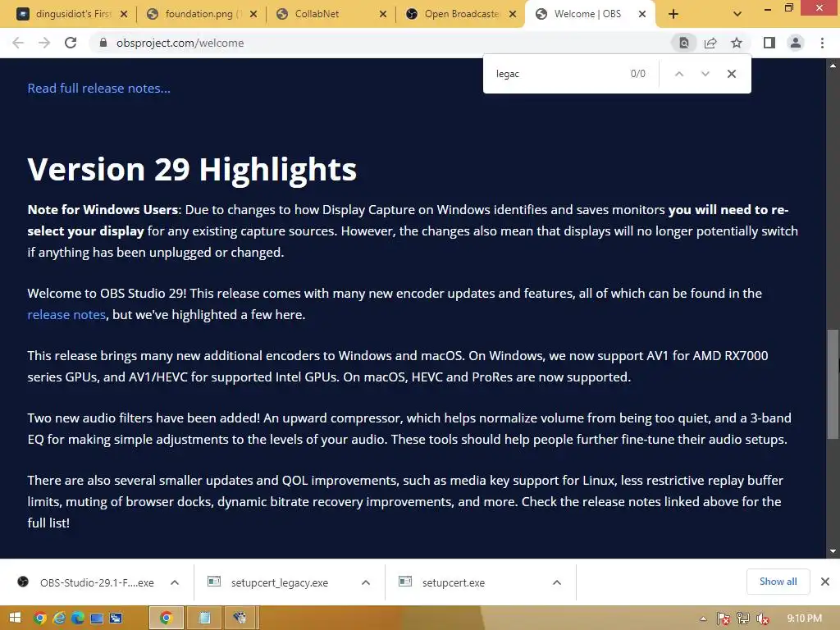Open the browser side panel
Image resolution: width=840 pixels, height=630 pixels.
(x=769, y=43)
